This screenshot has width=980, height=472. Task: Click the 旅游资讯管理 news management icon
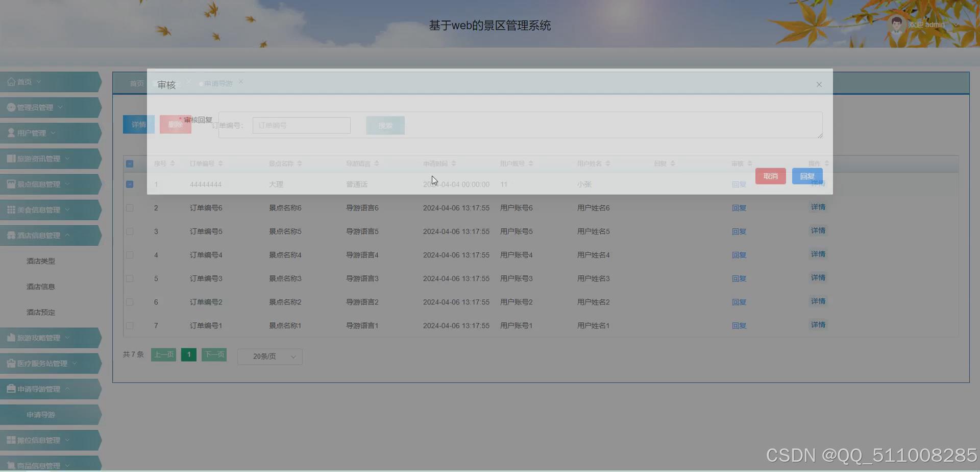click(x=11, y=158)
